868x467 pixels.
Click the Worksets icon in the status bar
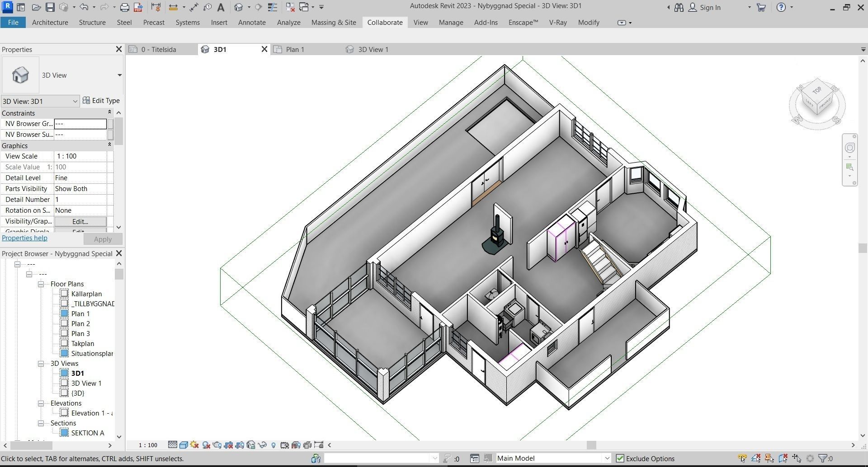click(x=316, y=458)
